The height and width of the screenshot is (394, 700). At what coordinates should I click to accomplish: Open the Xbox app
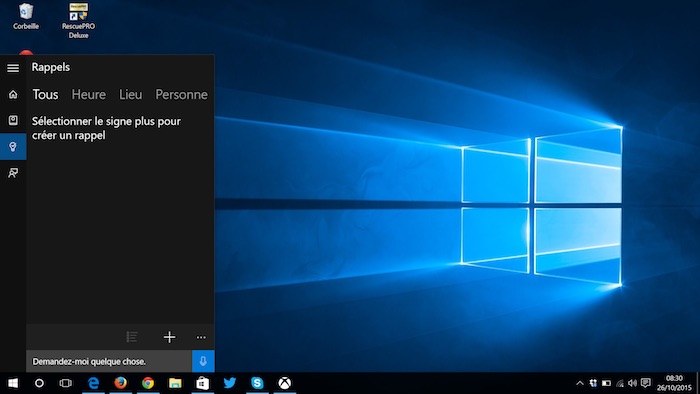[x=284, y=383]
